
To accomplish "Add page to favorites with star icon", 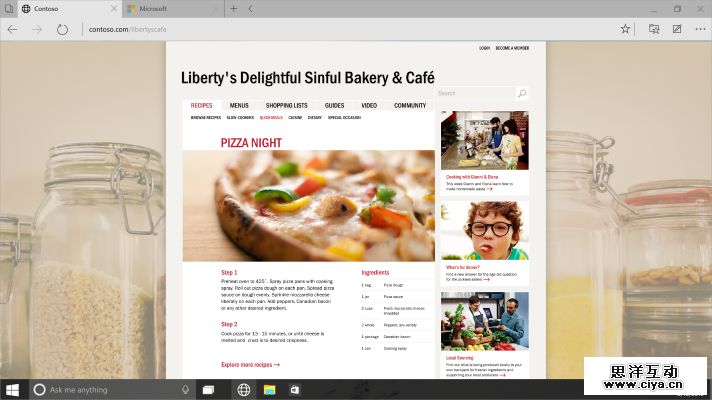I will coord(625,29).
